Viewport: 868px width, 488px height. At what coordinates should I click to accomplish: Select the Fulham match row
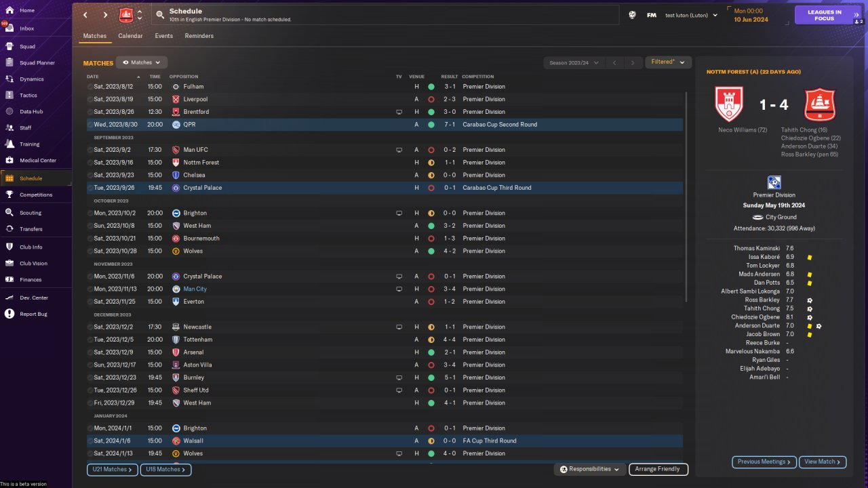384,87
